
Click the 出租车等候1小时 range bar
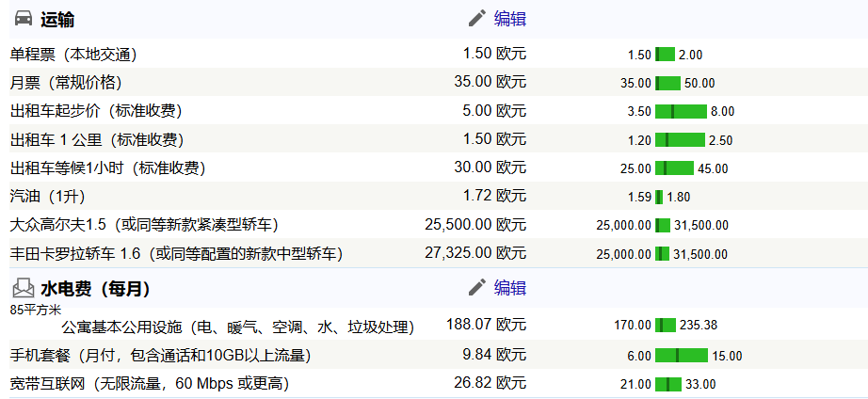click(x=674, y=168)
